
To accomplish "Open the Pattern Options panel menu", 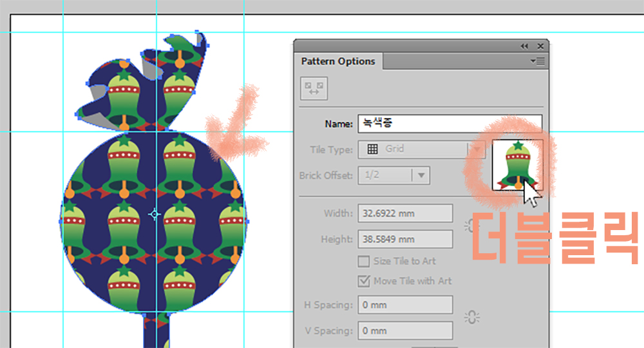I will 537,61.
